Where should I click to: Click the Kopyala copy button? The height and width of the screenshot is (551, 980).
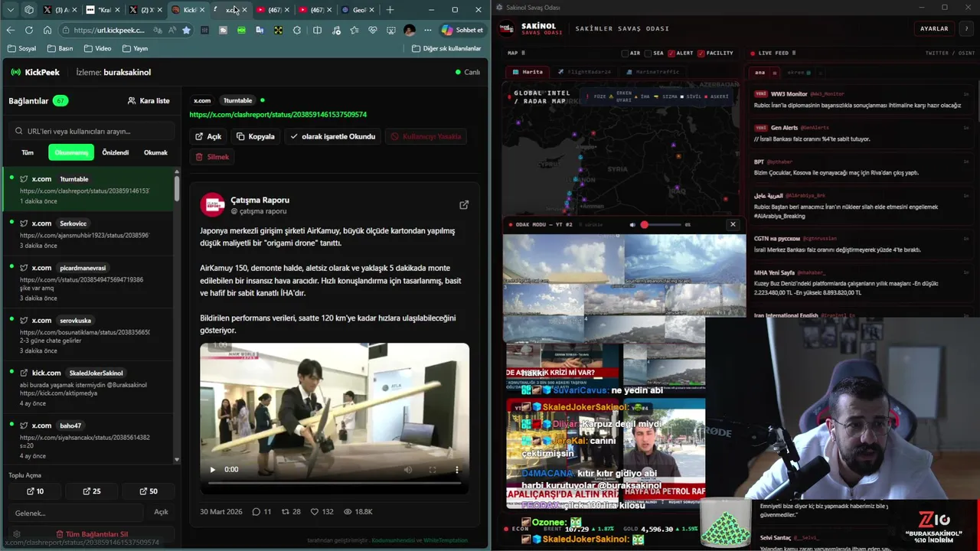(256, 136)
